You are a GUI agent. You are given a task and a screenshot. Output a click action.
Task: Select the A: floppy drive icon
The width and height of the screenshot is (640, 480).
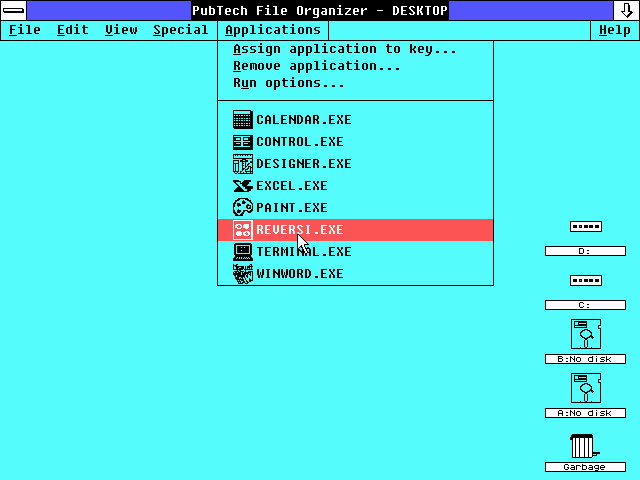(x=586, y=388)
